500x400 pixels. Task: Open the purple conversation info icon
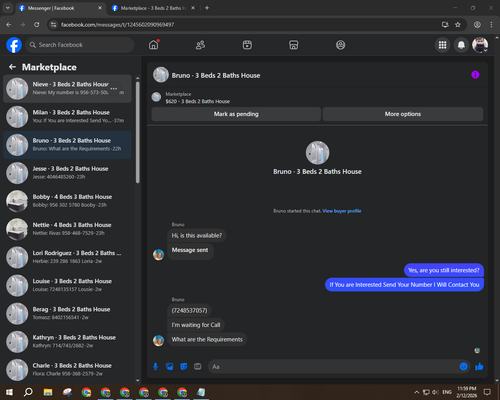pyautogui.click(x=475, y=75)
